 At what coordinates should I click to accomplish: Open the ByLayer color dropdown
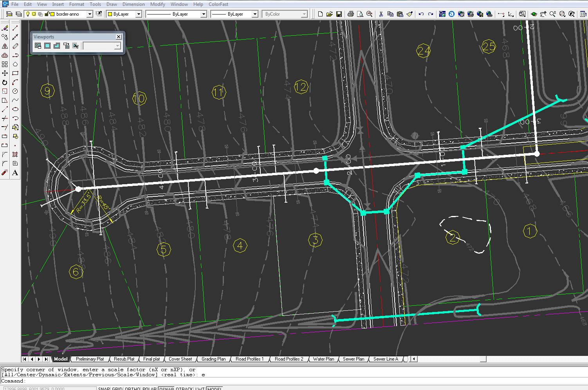point(139,14)
